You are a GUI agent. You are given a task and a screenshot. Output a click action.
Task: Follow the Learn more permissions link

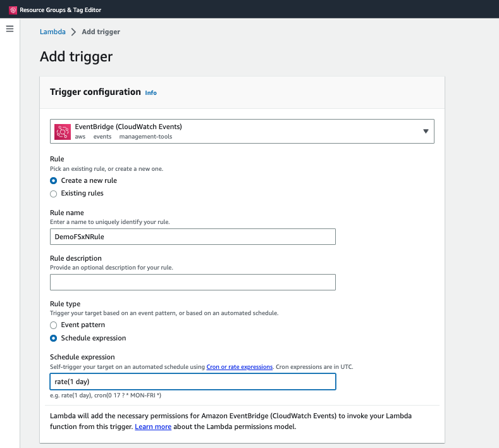point(153,427)
